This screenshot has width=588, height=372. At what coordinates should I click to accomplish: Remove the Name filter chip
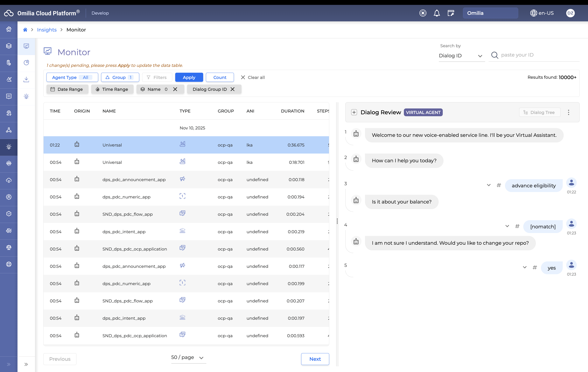(x=175, y=89)
